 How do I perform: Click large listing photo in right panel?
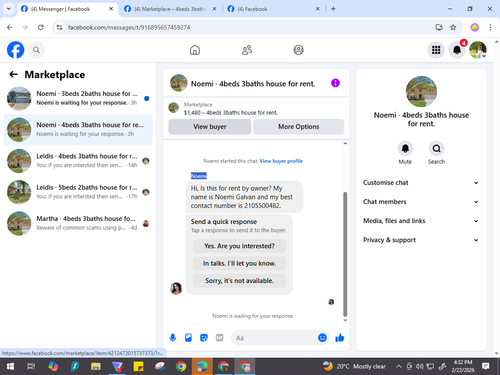pyautogui.click(x=421, y=91)
